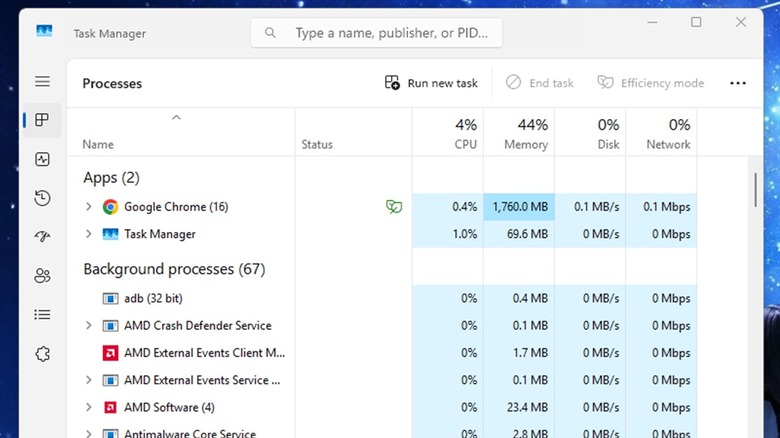This screenshot has width=780, height=438.
Task: Sort by the Memory column header
Action: click(519, 133)
